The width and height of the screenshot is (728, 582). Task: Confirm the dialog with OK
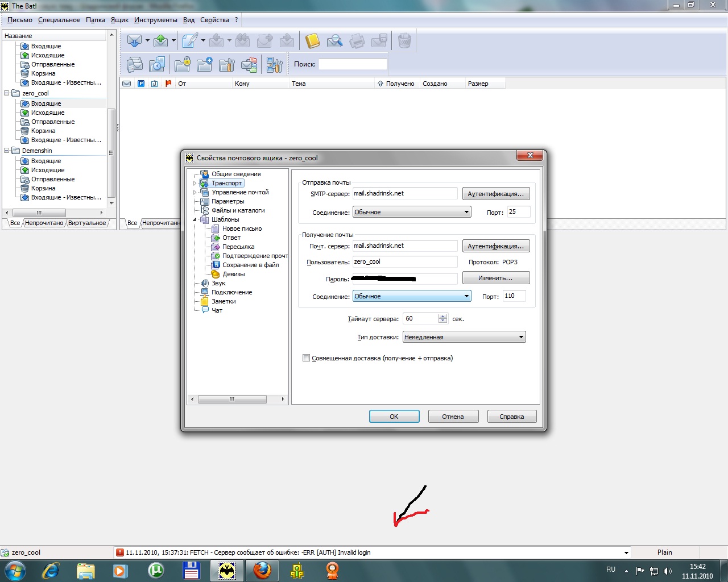[394, 417]
